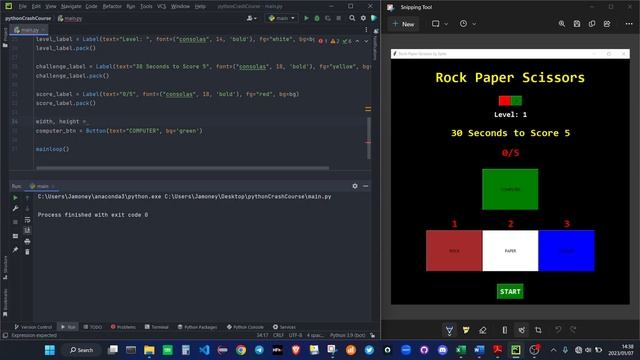Click the white PAPER button in the snip
Screen dimensions: 640x360
pyautogui.click(x=510, y=251)
